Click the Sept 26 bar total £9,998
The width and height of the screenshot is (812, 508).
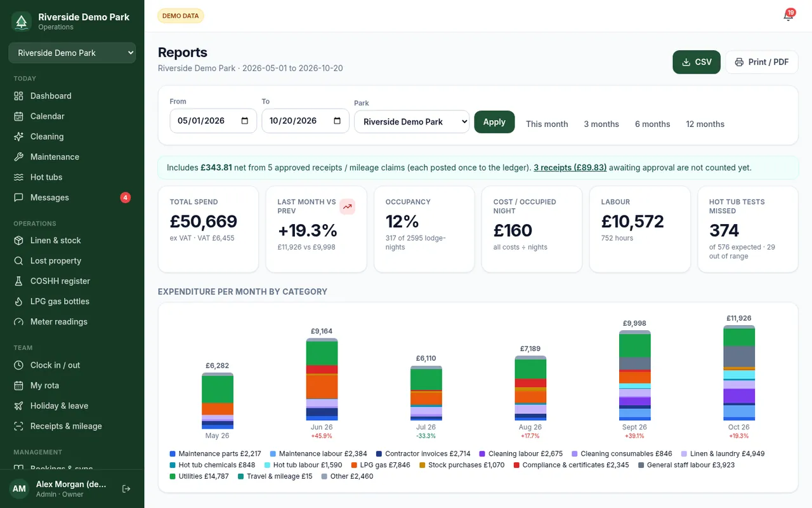[634, 323]
